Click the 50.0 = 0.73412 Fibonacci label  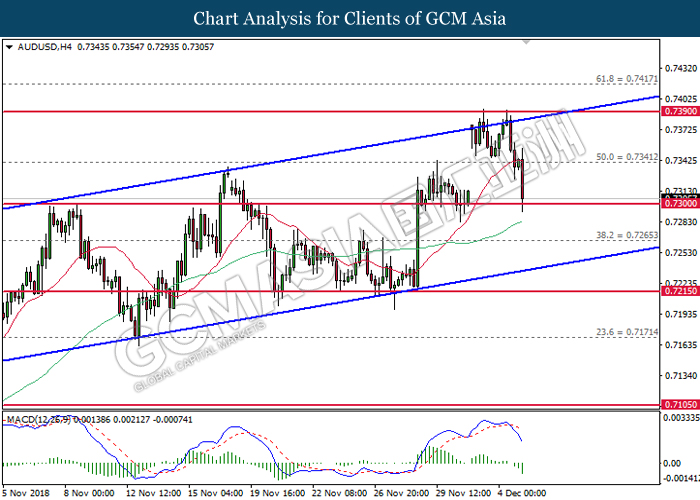coord(625,157)
